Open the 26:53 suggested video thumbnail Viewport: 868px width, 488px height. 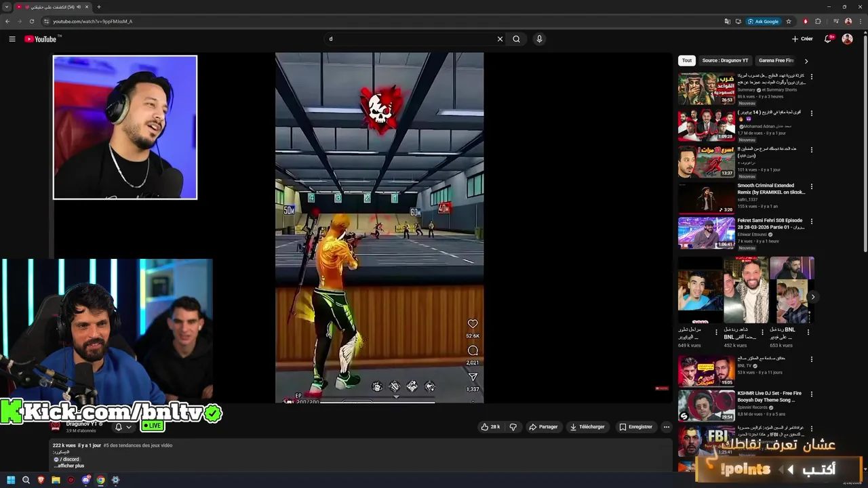pyautogui.click(x=707, y=89)
